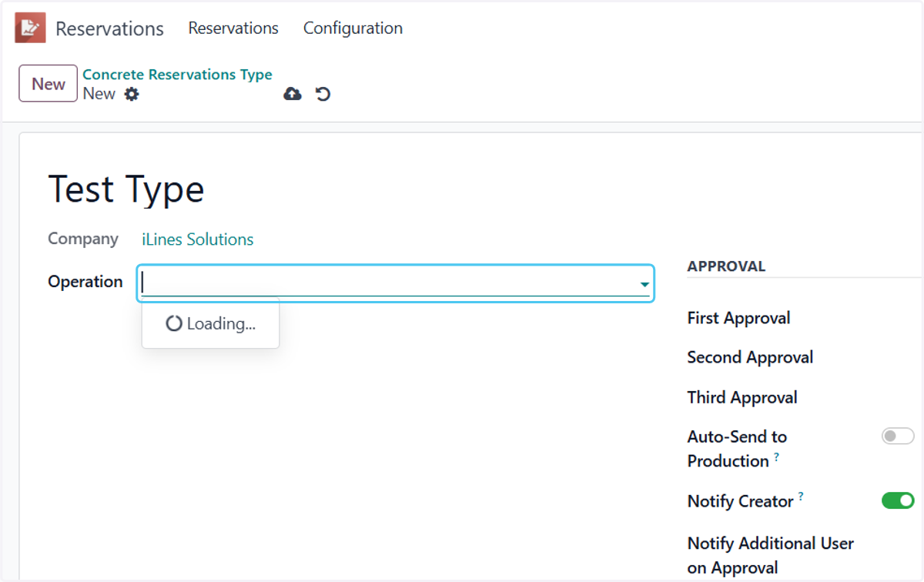
Task: Edit the Test Type name field
Action: (126, 189)
